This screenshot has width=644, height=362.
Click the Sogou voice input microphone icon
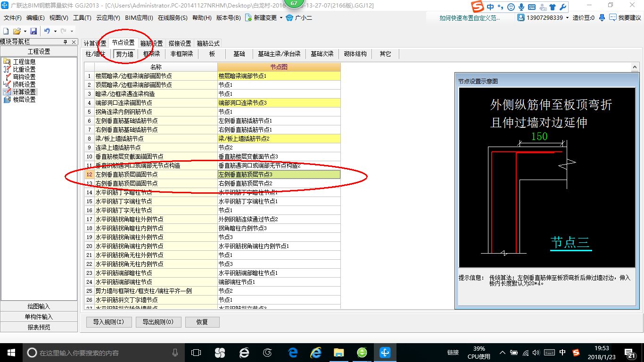(x=521, y=7)
